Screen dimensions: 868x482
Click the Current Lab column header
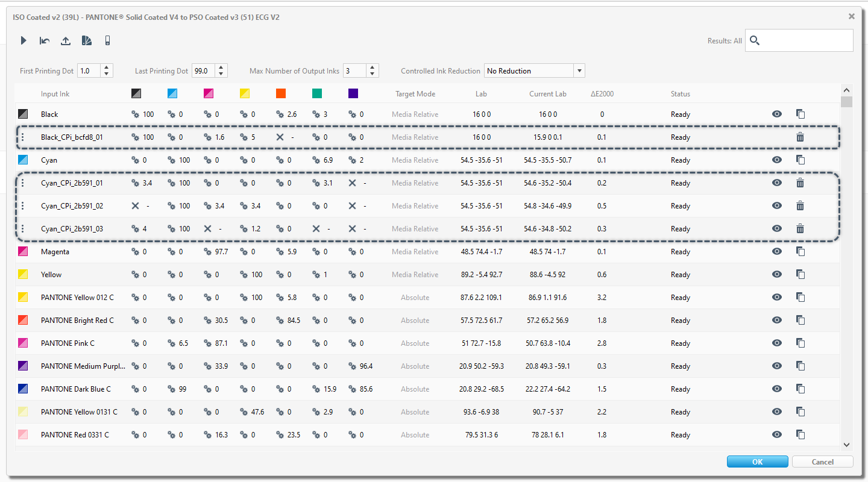coord(548,93)
